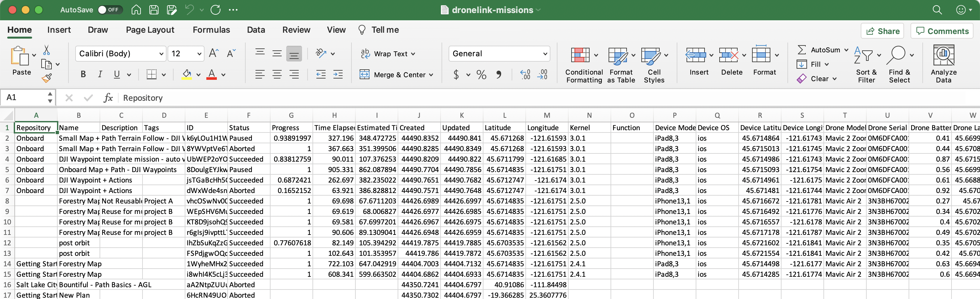Viewport: 980px width, 299px height.
Task: Click the Redo circular arrow icon
Action: click(x=216, y=10)
